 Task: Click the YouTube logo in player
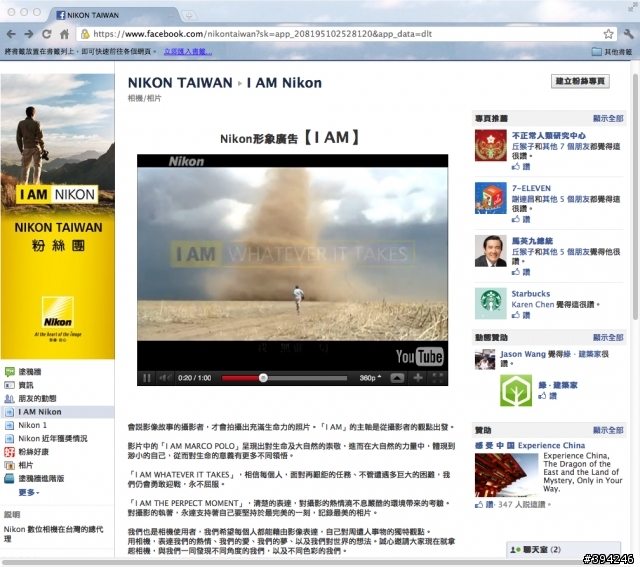point(419,356)
